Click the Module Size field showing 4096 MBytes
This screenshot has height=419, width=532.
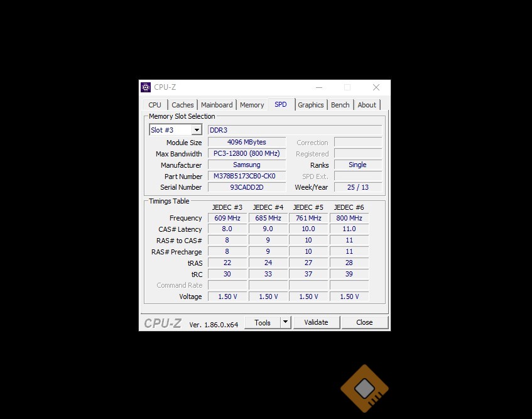tap(246, 142)
